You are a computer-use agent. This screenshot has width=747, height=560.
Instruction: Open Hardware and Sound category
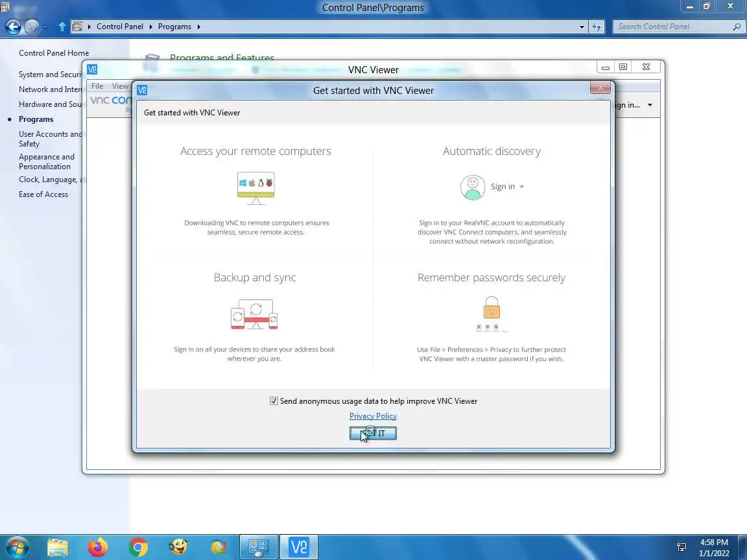[x=51, y=104]
